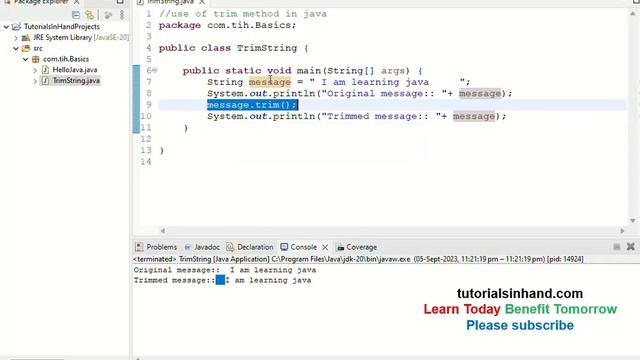Click the TutorialsInHandProjects project icon
This screenshot has height=360, width=640.
[16, 27]
